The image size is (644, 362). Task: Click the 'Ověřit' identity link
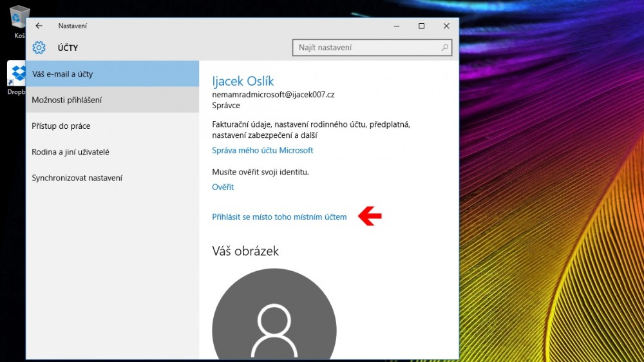pos(223,187)
